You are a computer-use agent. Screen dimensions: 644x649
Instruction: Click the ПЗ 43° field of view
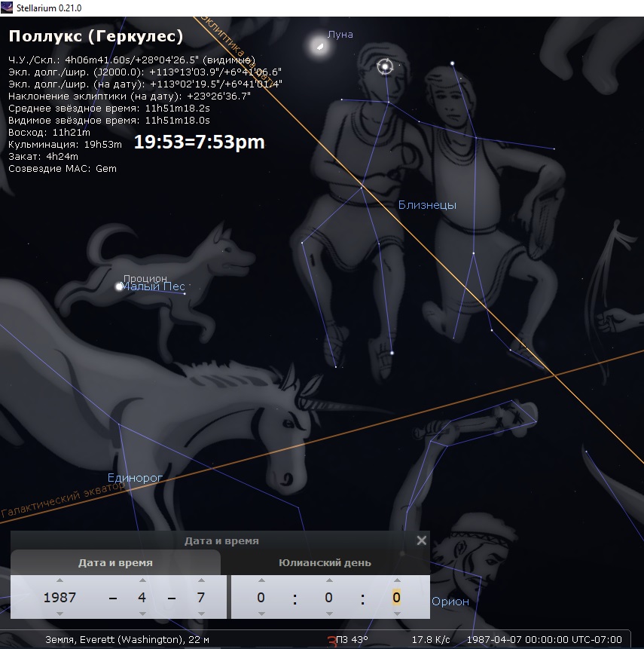[352, 639]
